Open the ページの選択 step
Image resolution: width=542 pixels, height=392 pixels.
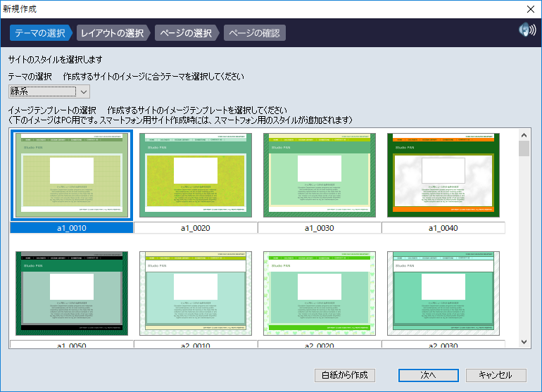point(186,33)
